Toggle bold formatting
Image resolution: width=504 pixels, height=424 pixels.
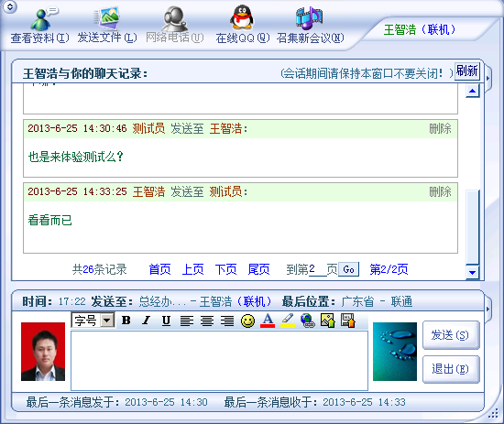pos(126,321)
